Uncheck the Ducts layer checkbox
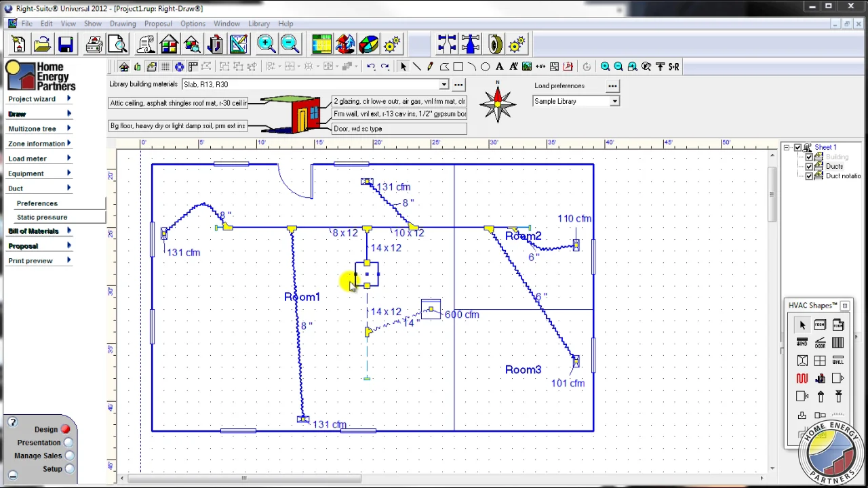The image size is (868, 488). 809,167
